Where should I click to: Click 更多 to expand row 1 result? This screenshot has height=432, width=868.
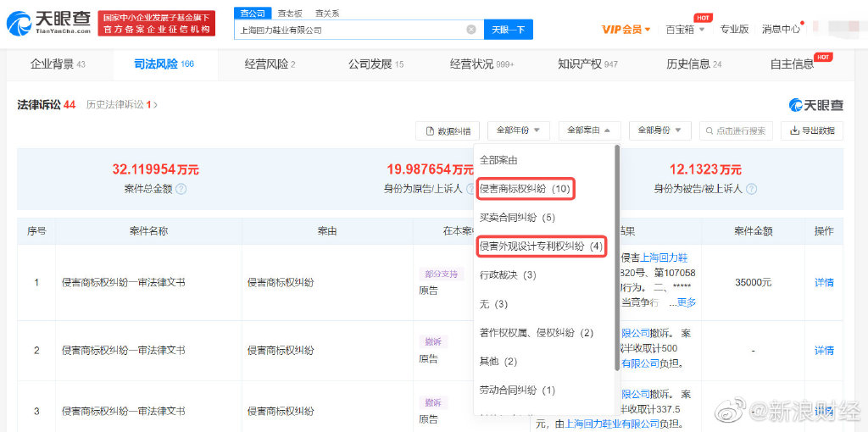[687, 302]
